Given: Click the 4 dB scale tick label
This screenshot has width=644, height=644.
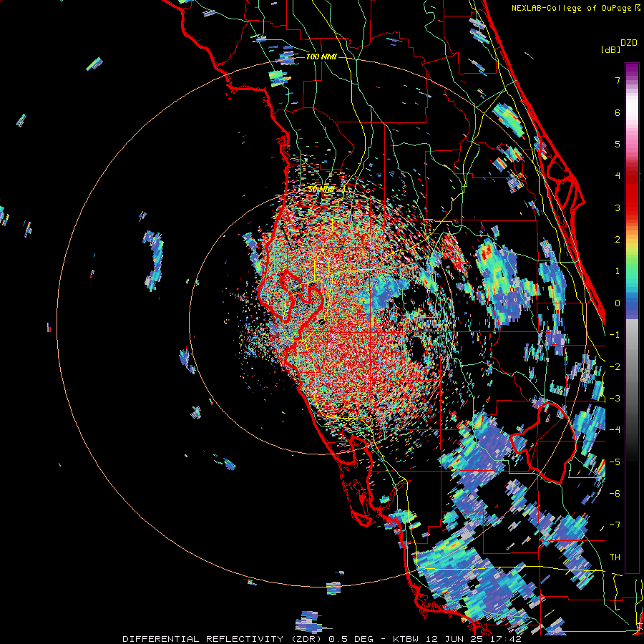Looking at the screenshot, I should (618, 176).
